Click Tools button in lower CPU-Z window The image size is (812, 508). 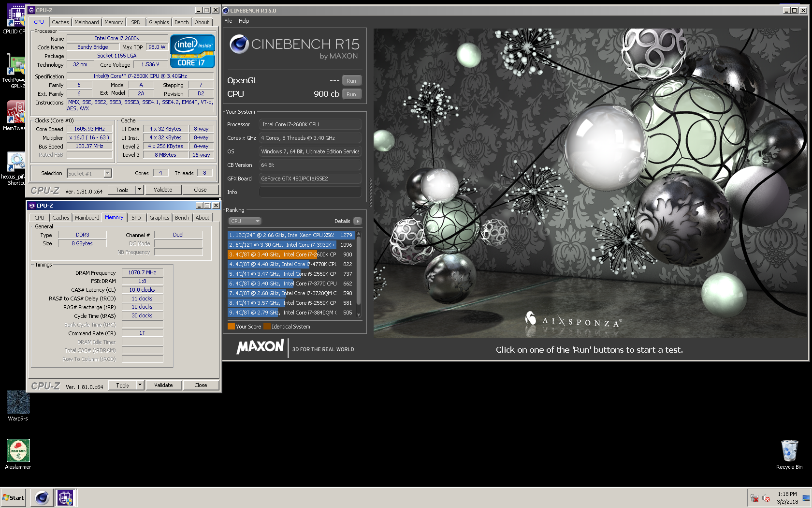[x=122, y=385]
